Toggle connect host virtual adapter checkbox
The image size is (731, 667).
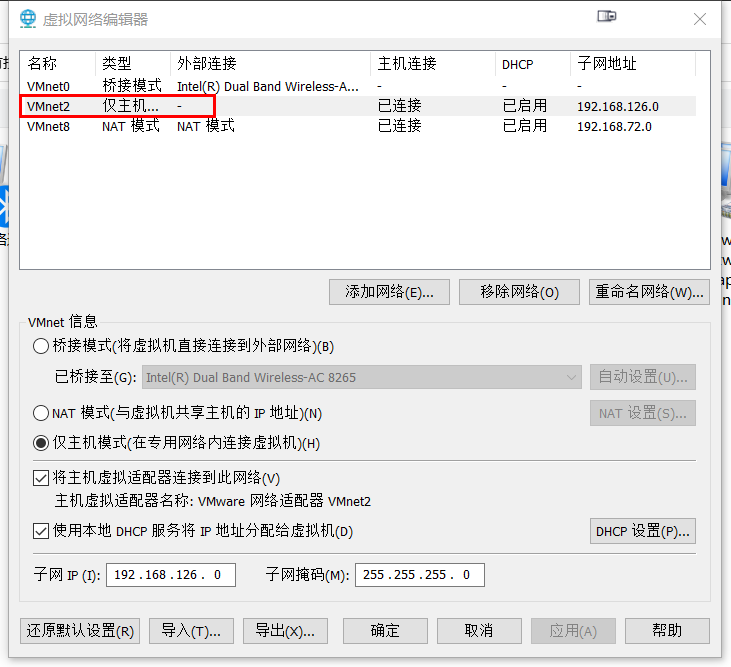[41, 478]
